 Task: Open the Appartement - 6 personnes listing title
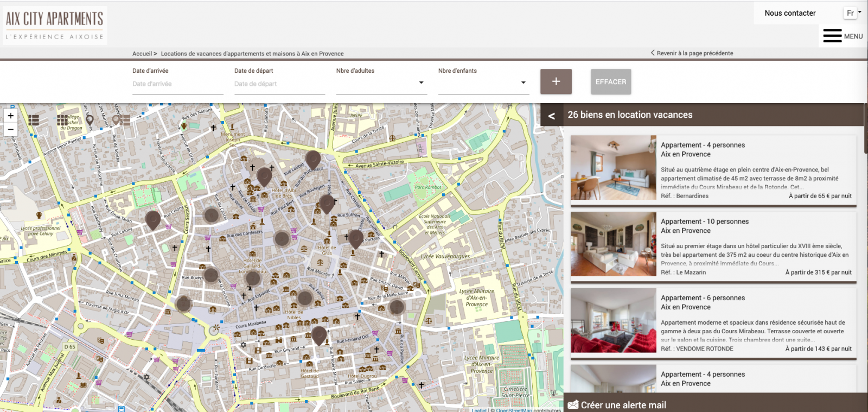pyautogui.click(x=703, y=298)
